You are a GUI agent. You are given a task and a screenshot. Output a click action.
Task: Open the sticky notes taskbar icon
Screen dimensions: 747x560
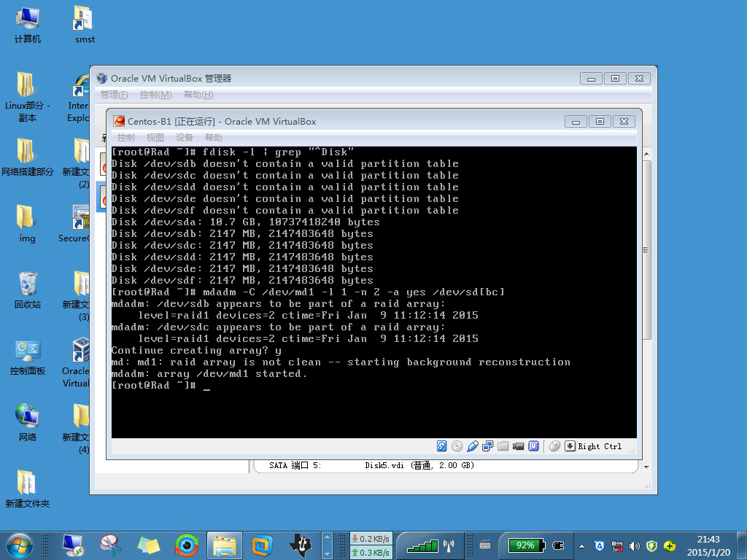(149, 545)
